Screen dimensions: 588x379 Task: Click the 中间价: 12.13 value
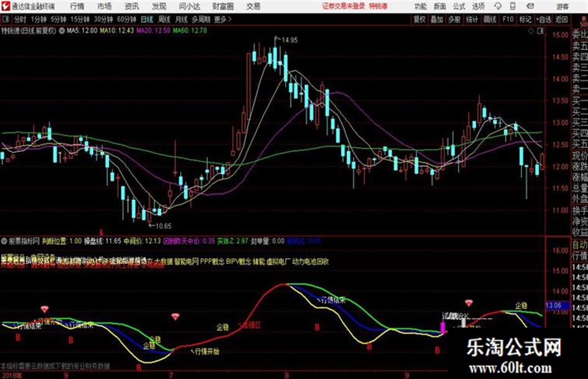(x=142, y=241)
